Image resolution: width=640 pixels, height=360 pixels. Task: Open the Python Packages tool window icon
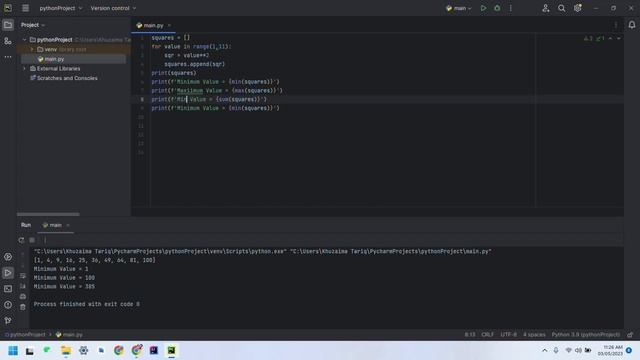click(8, 257)
